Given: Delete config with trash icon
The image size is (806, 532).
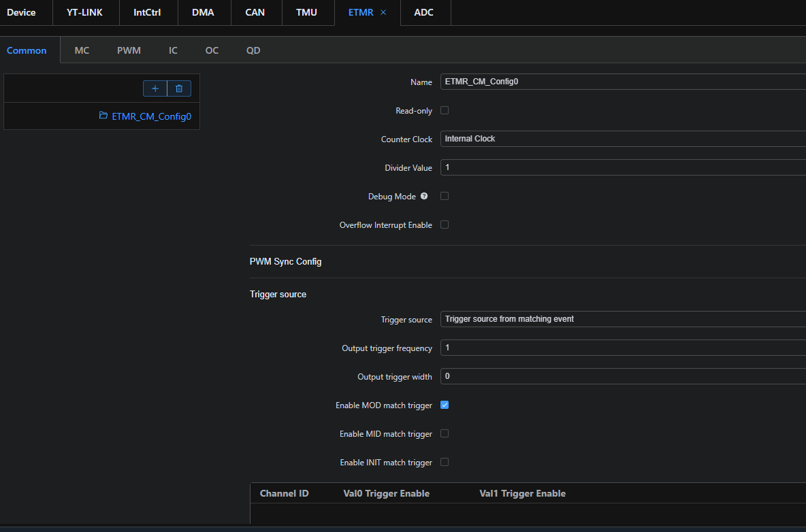Looking at the screenshot, I should [x=179, y=88].
